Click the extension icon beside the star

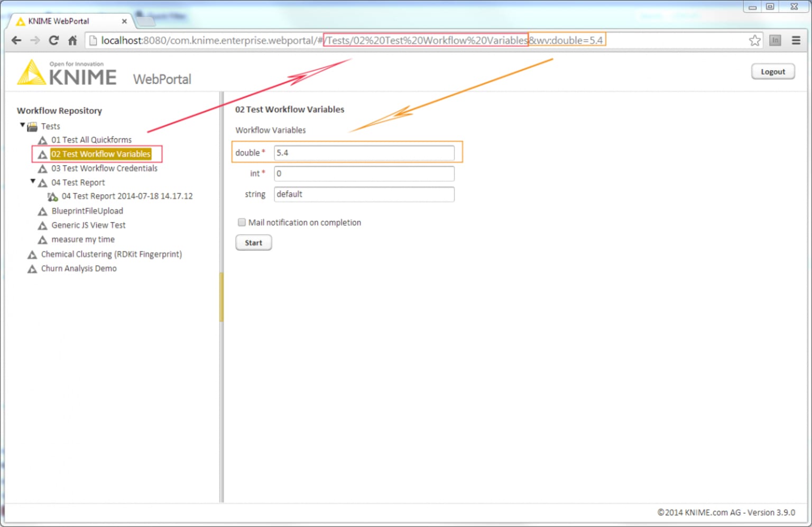click(x=775, y=40)
